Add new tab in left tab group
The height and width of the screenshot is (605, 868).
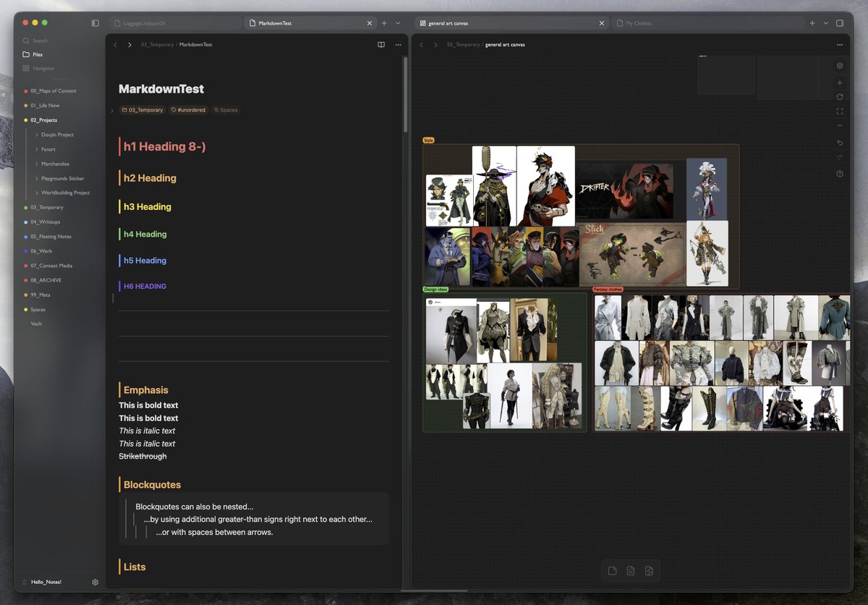pos(384,23)
